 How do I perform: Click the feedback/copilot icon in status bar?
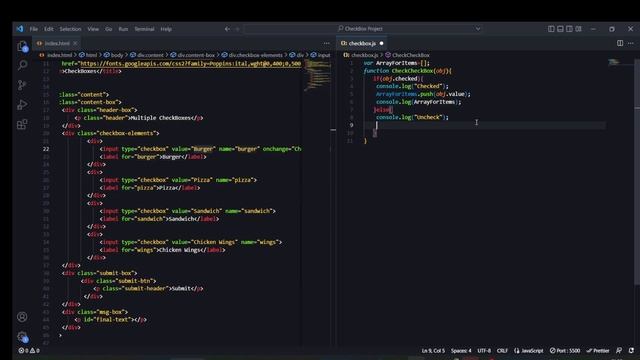(619, 351)
